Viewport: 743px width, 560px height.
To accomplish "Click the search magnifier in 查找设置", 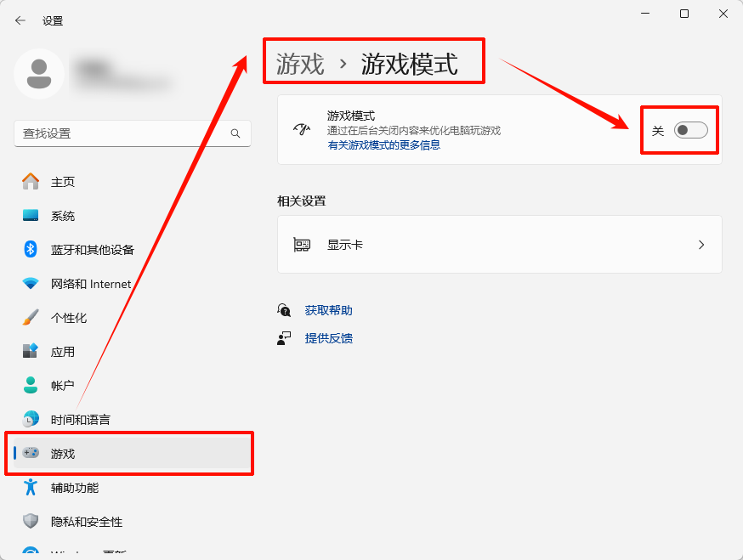I will pos(235,133).
